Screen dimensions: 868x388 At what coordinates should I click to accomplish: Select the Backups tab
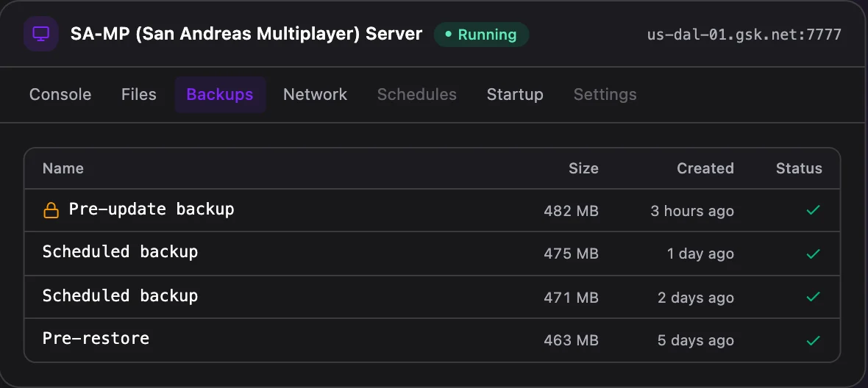coord(220,95)
